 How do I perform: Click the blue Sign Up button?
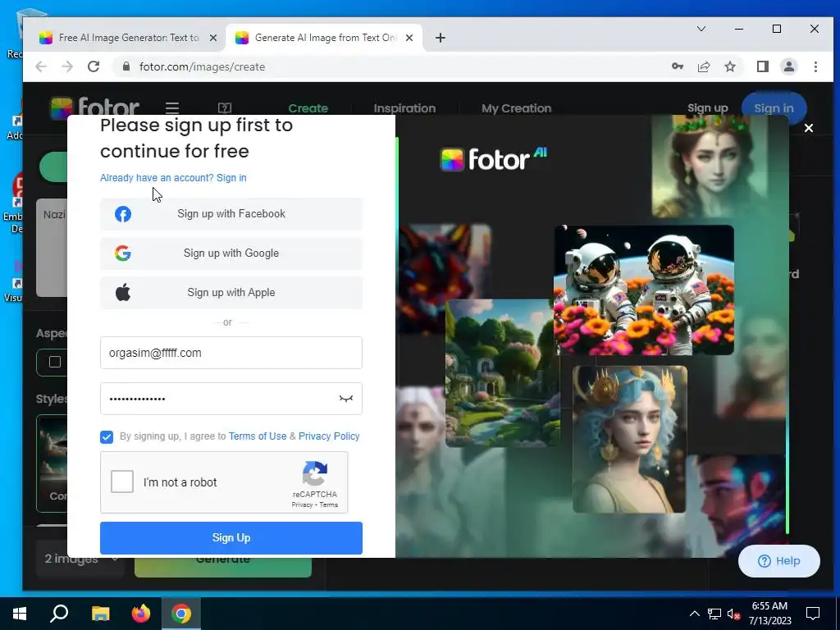[x=231, y=538]
